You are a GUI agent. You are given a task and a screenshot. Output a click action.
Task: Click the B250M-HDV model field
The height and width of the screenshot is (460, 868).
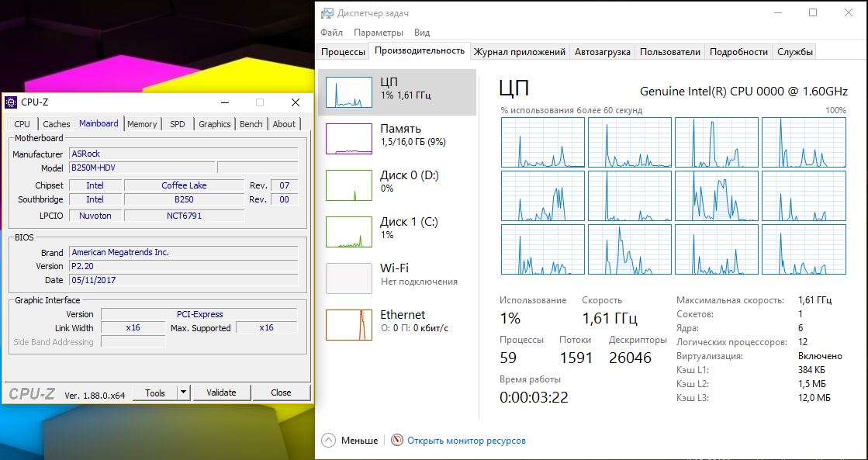pyautogui.click(x=142, y=168)
